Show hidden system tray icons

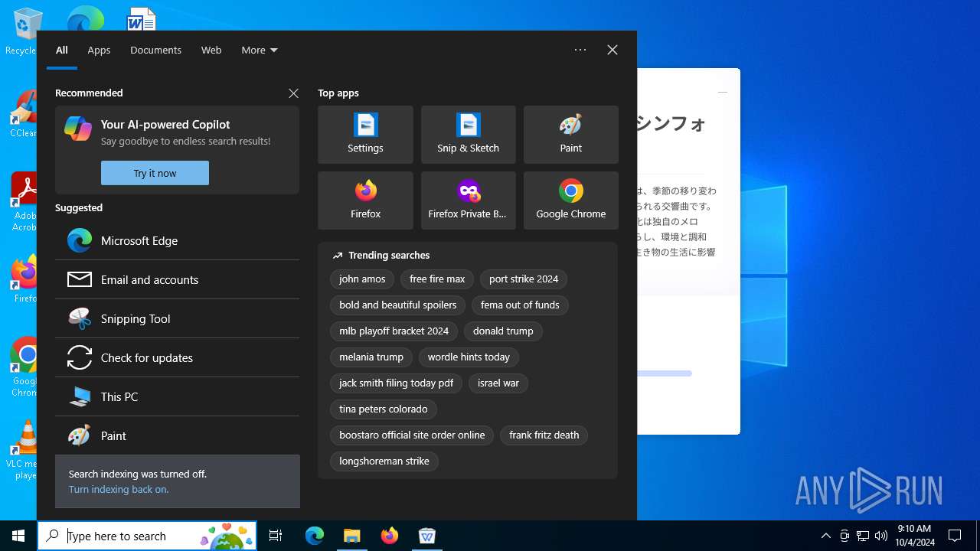[x=825, y=536]
